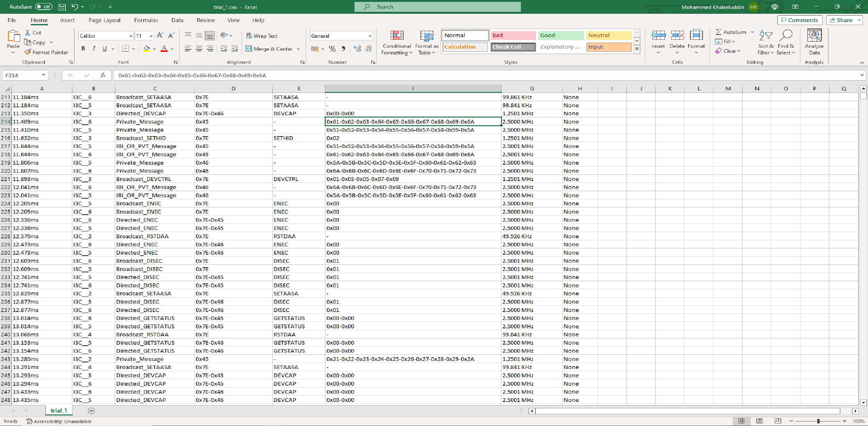This screenshot has height=426, width=868.
Task: Toggle Wrap Text
Action: coord(262,36)
